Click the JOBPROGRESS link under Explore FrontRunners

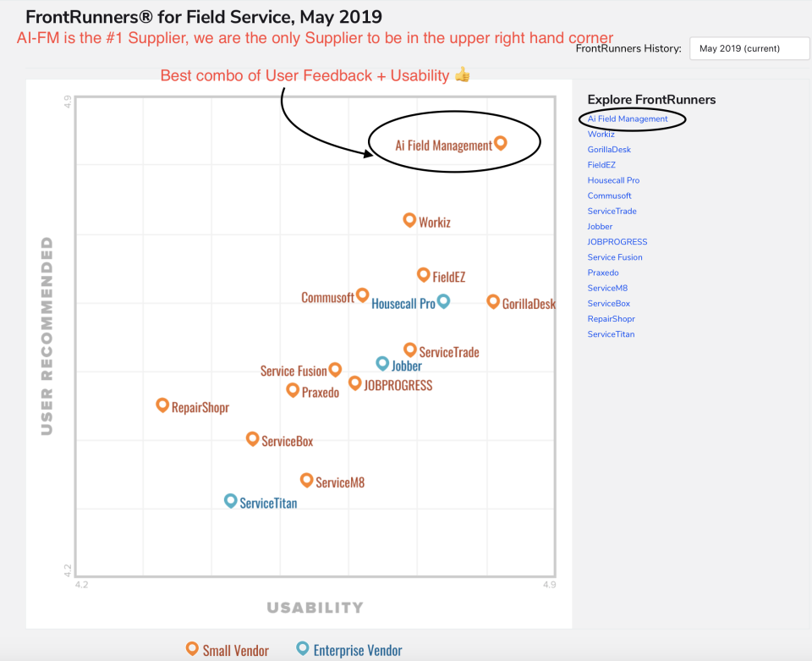pos(617,241)
